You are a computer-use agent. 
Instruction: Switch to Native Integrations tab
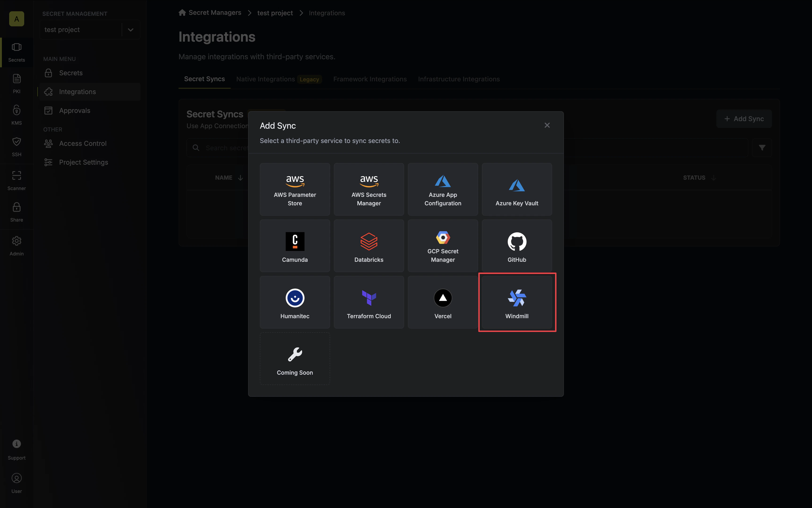coord(279,79)
